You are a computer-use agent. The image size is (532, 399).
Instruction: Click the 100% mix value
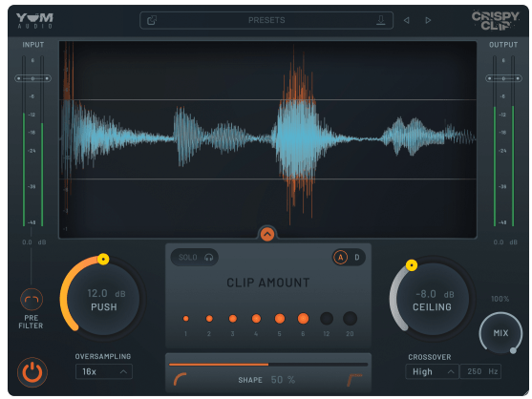(x=500, y=299)
